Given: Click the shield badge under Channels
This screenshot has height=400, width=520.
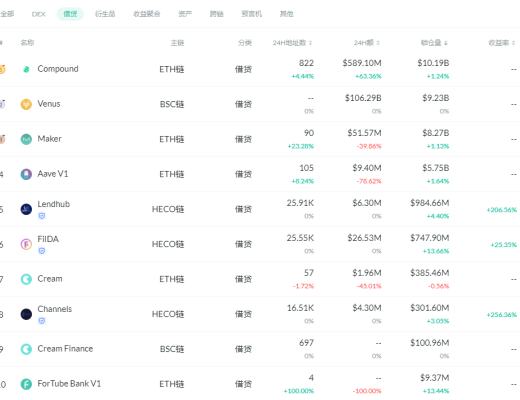Looking at the screenshot, I should pyautogui.click(x=42, y=321).
